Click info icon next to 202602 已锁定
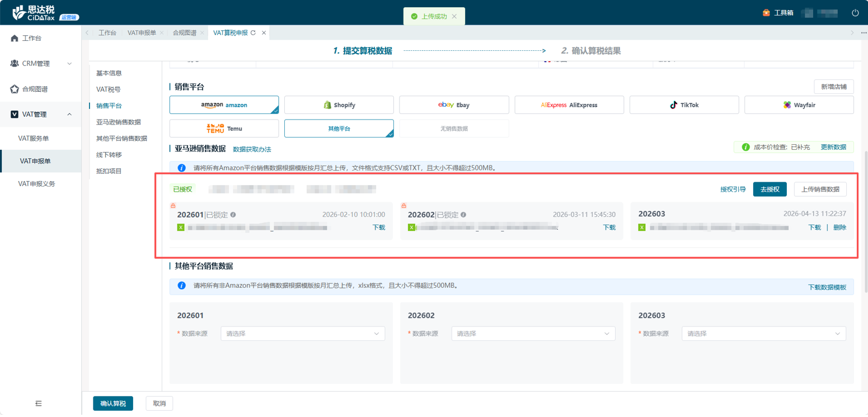This screenshot has height=417, width=868. (463, 215)
